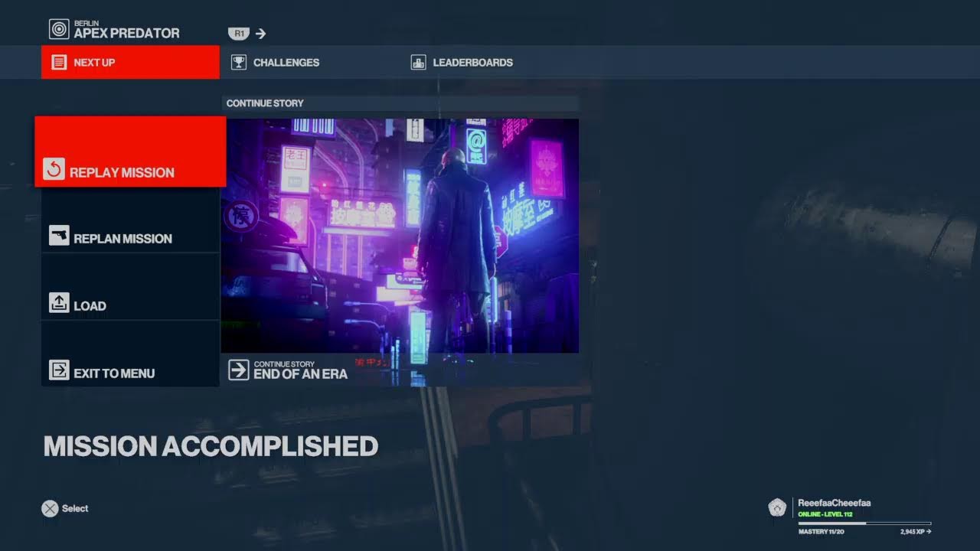Choose Replan Mission

(x=130, y=221)
